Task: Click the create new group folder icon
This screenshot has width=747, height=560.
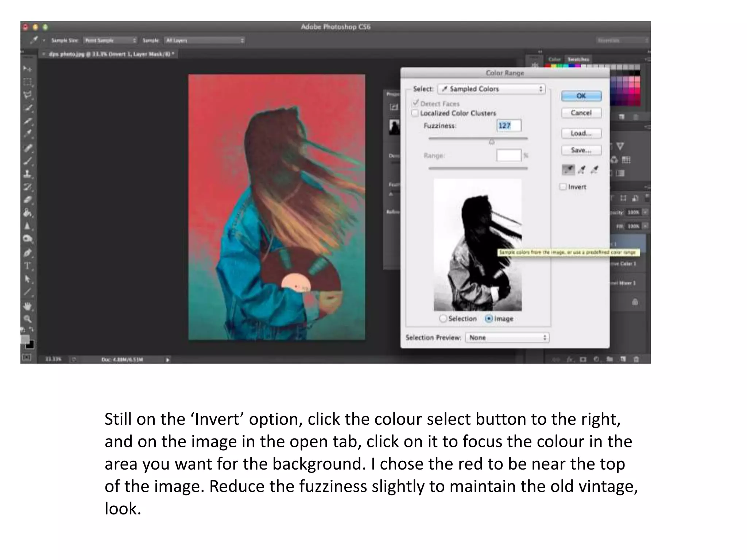Action: 609,359
